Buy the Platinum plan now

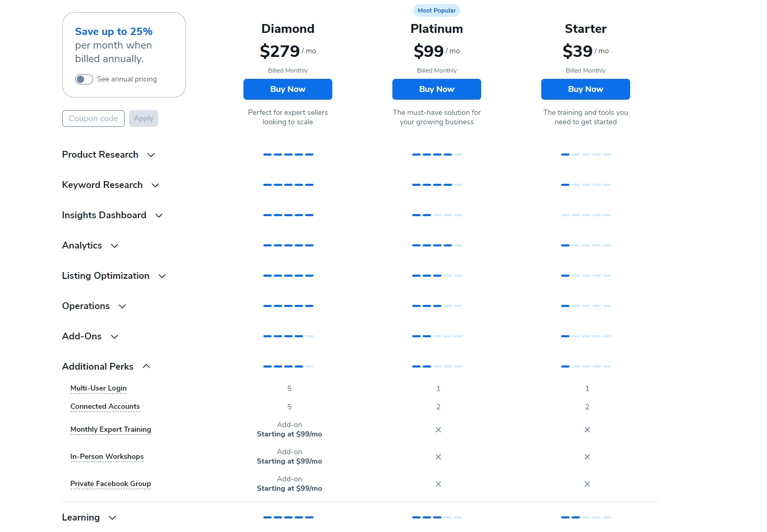click(437, 89)
